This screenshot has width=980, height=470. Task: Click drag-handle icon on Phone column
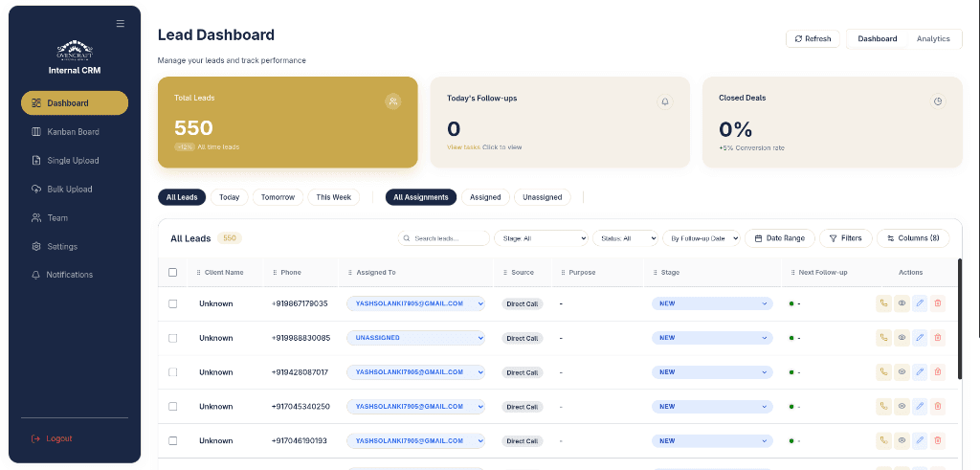(x=275, y=273)
